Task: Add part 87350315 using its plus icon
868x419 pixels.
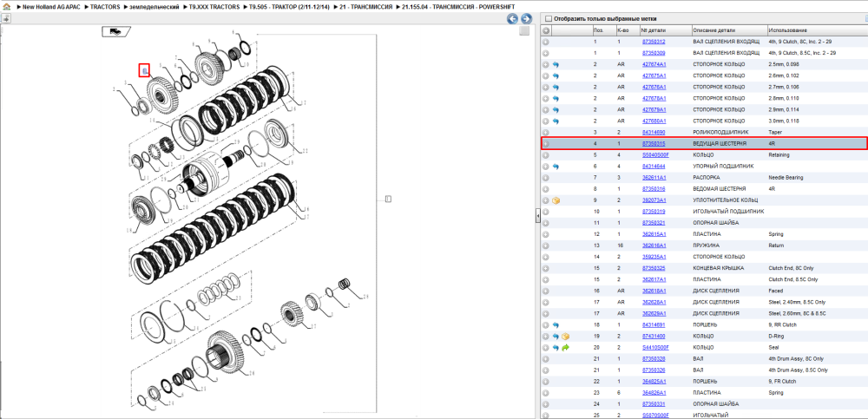Action: click(546, 144)
